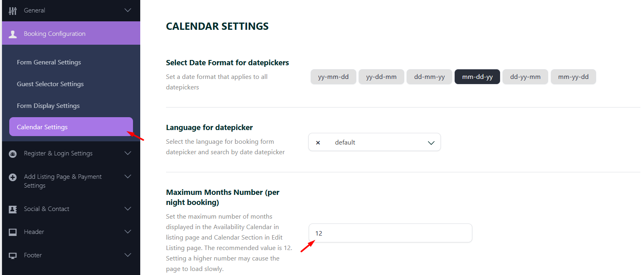644x275 pixels.
Task: Expand the General section chevron
Action: (x=128, y=10)
